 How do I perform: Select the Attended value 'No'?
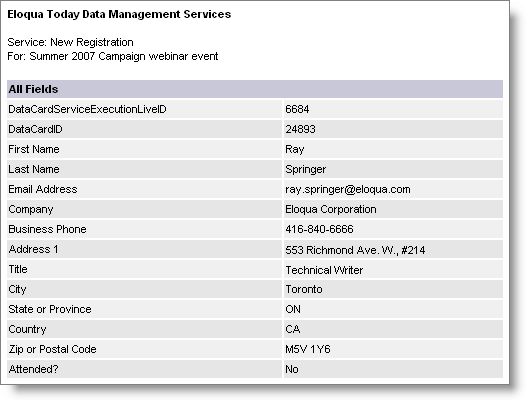[x=292, y=369]
